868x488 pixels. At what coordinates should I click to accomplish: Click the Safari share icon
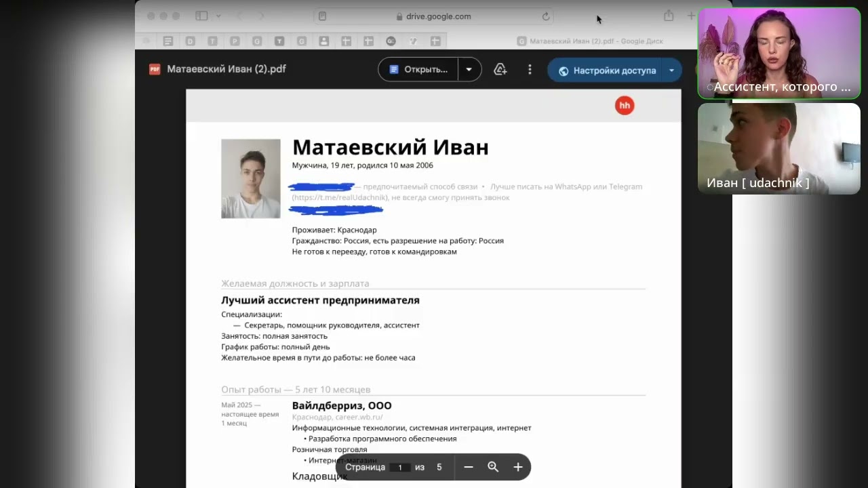[x=669, y=16]
